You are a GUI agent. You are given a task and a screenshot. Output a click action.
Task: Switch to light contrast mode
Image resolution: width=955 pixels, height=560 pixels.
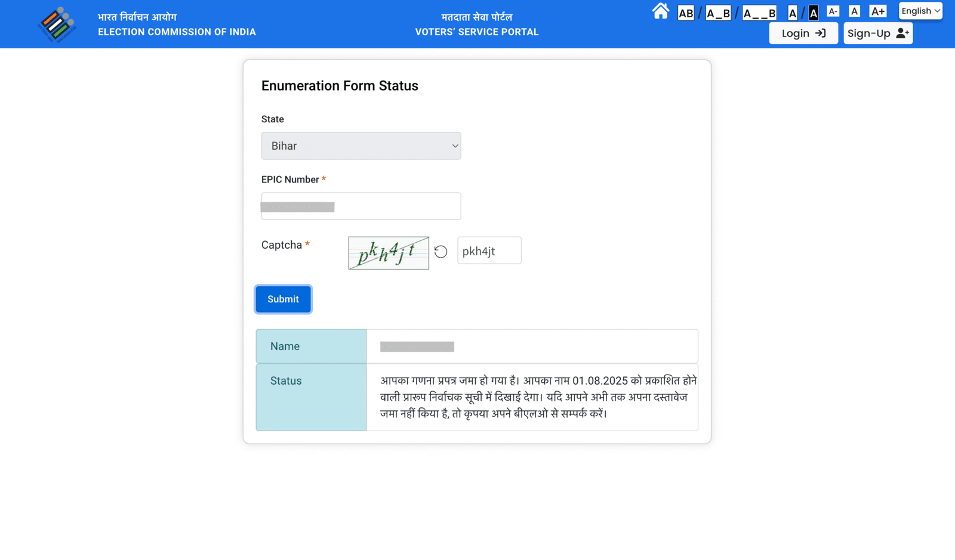(793, 13)
